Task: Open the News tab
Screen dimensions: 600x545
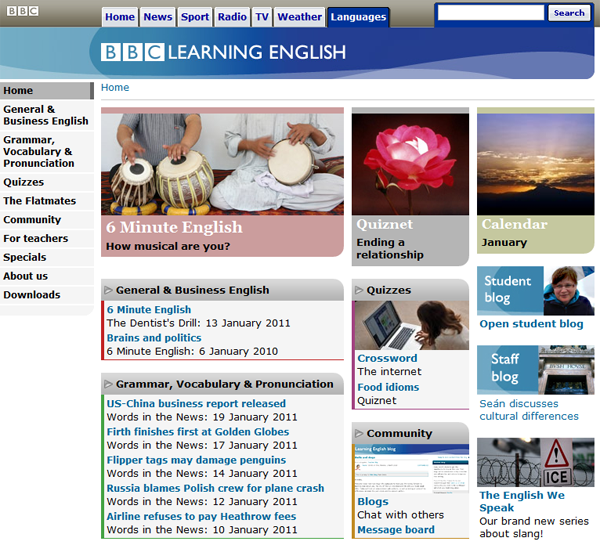Action: (158, 17)
